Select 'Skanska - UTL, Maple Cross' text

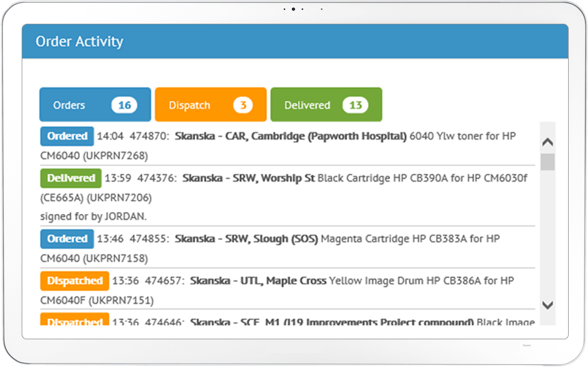(258, 281)
